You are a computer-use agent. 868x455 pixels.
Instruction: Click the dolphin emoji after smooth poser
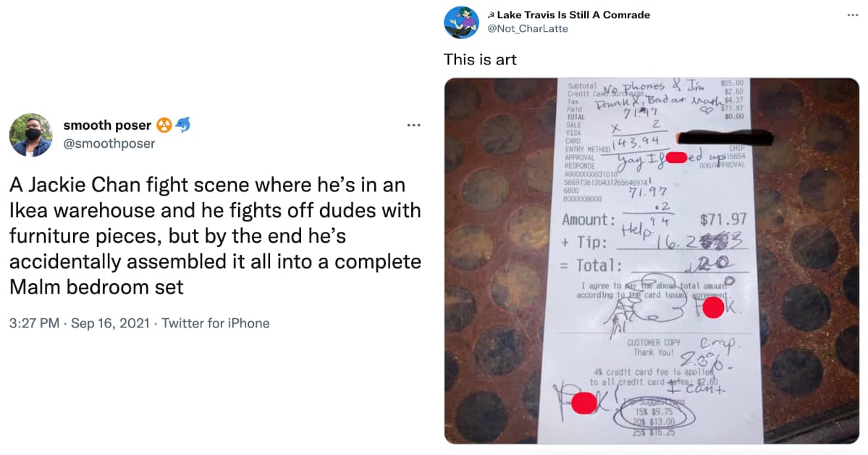point(182,125)
